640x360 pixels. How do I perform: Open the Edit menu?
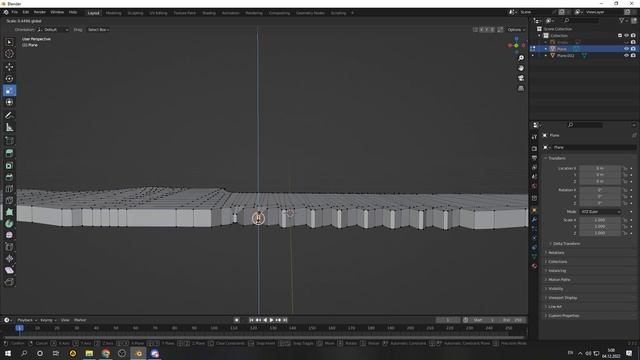click(x=26, y=13)
